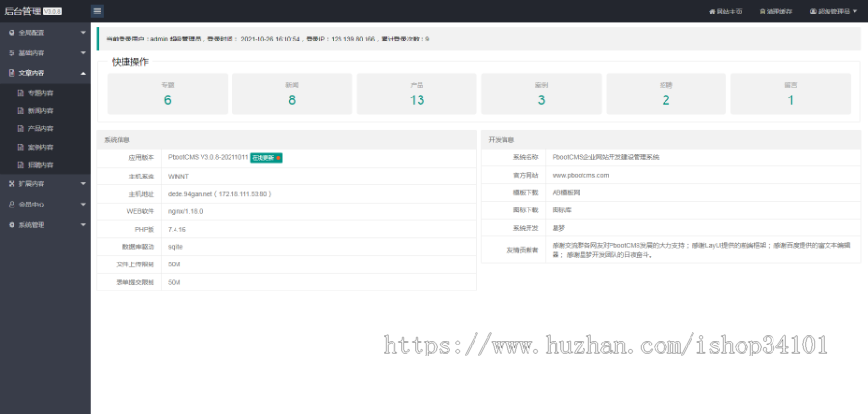Viewport: 868px width, 414px height.
Task: Open 新闻内容 in the sidebar
Action: click(x=41, y=111)
